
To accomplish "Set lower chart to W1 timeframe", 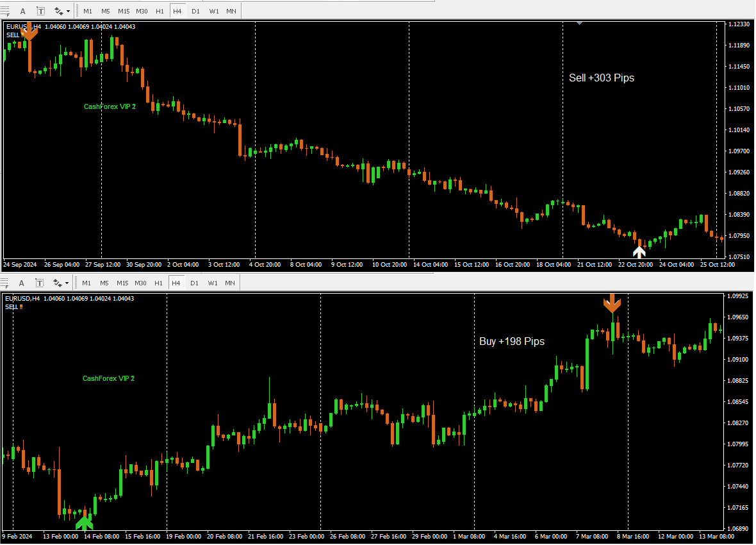I will pyautogui.click(x=213, y=283).
